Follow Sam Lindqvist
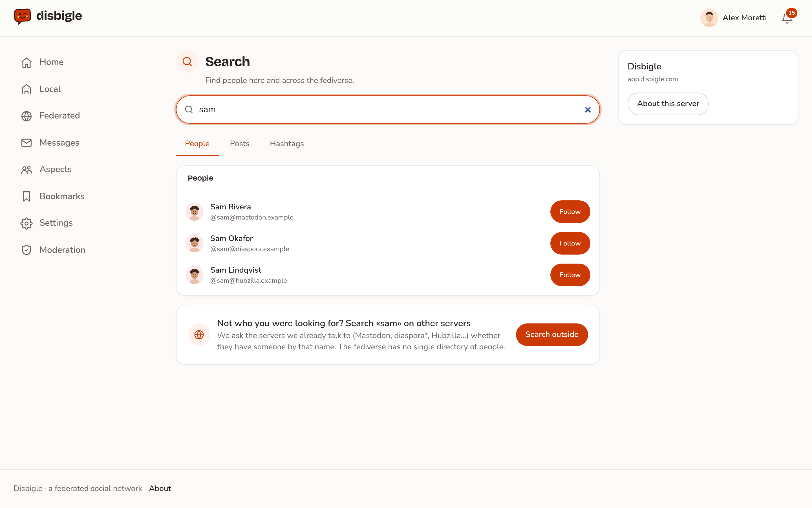 click(570, 275)
